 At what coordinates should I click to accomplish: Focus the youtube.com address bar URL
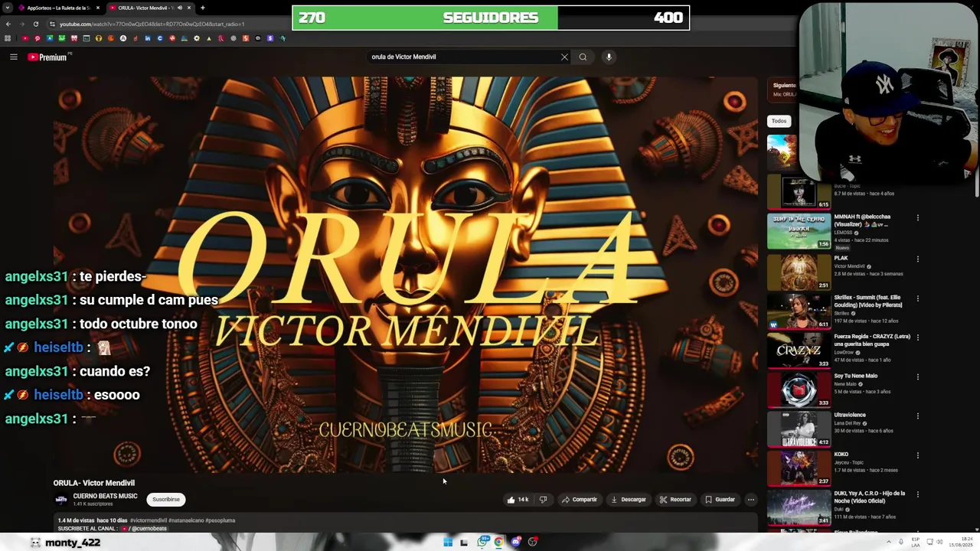[152, 24]
